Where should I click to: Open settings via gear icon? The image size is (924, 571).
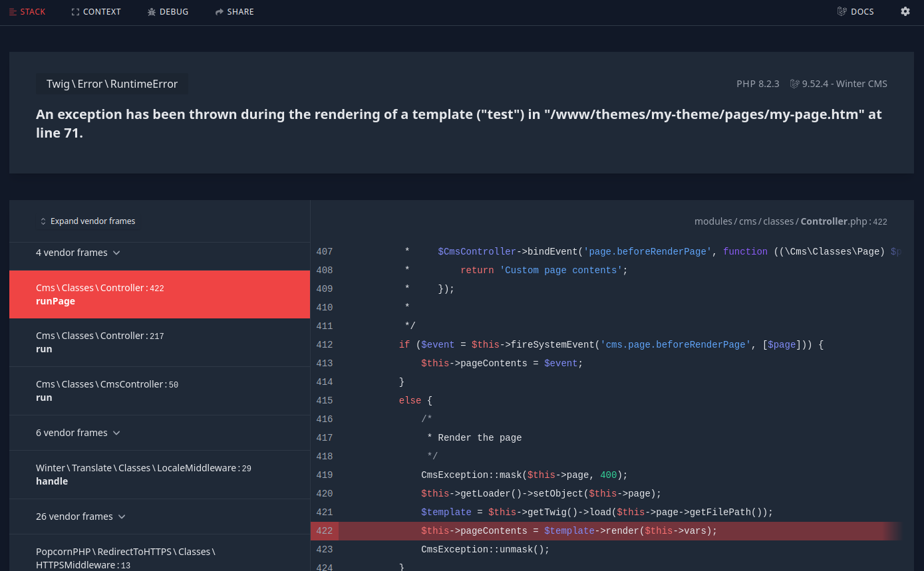[x=905, y=11]
